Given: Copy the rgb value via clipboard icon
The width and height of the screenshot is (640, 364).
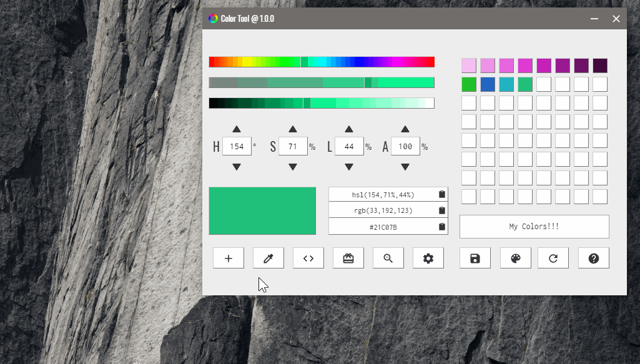Looking at the screenshot, I should tap(442, 210).
